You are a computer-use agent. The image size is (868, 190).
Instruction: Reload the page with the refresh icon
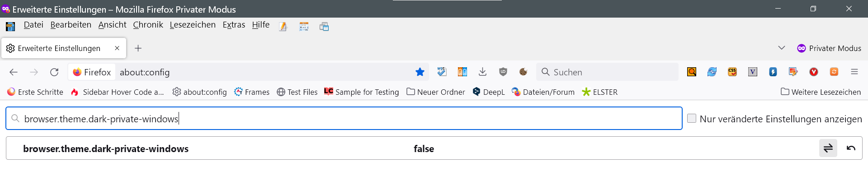point(54,72)
